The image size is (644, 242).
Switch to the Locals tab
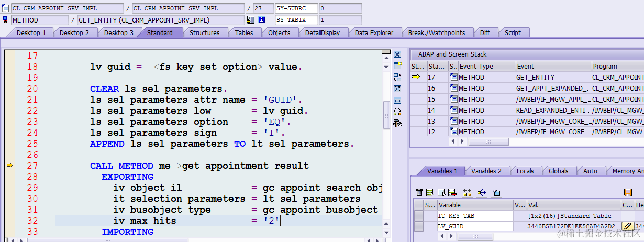[525, 171]
